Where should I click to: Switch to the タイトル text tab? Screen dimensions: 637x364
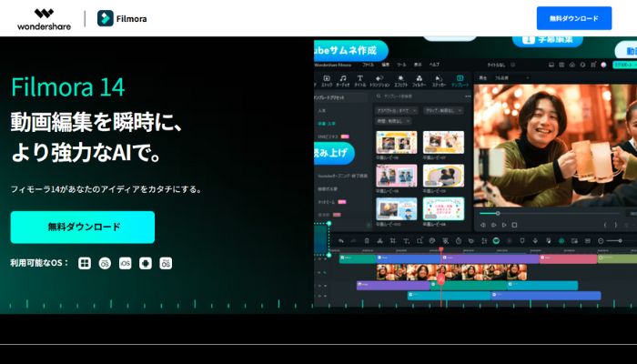point(360,81)
